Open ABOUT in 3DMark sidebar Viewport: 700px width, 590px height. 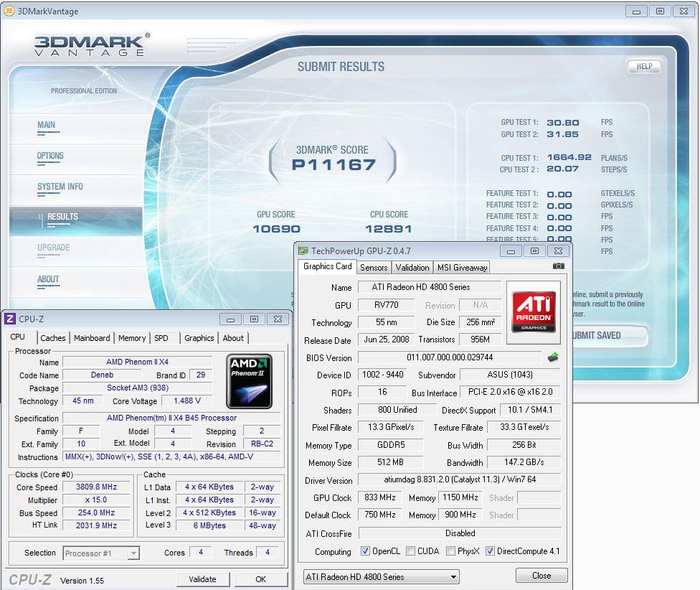point(48,279)
